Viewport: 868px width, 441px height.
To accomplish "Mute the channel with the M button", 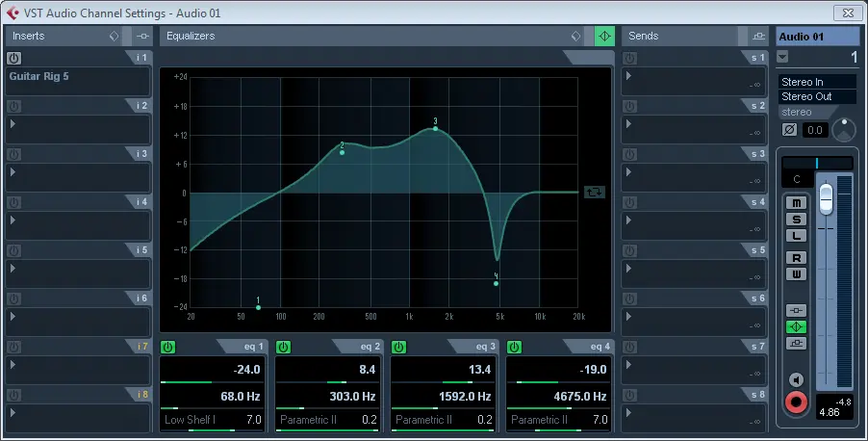I will pyautogui.click(x=796, y=203).
